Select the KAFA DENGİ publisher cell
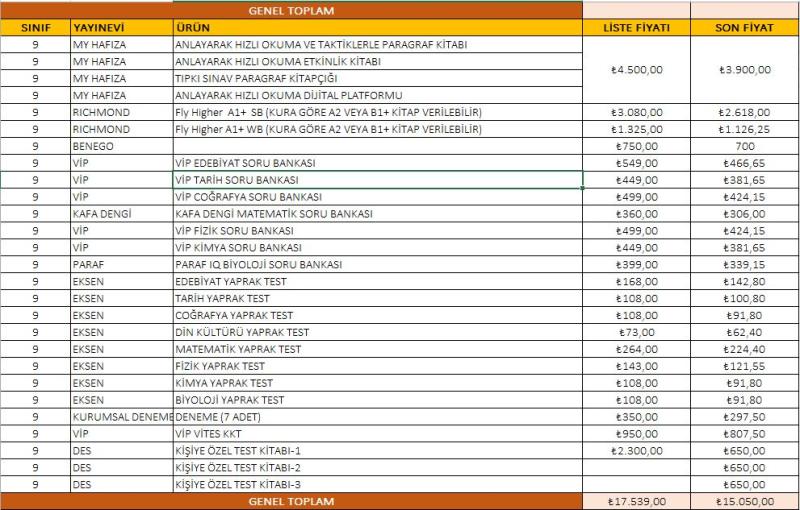The width and height of the screenshot is (800, 510). click(121, 214)
